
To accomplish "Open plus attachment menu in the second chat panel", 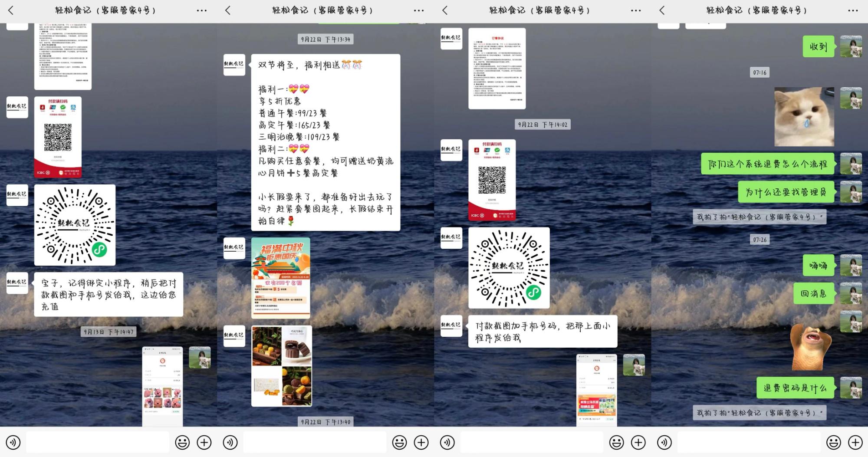I will (421, 442).
